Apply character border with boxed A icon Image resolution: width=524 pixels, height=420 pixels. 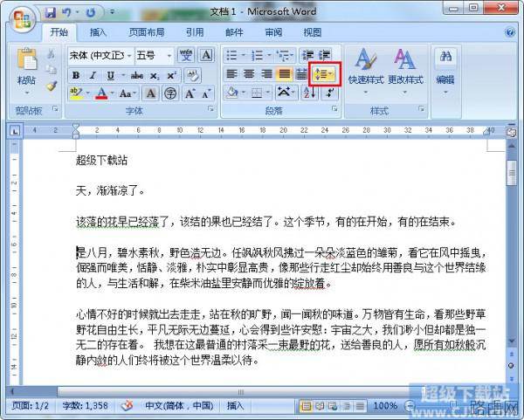(206, 56)
